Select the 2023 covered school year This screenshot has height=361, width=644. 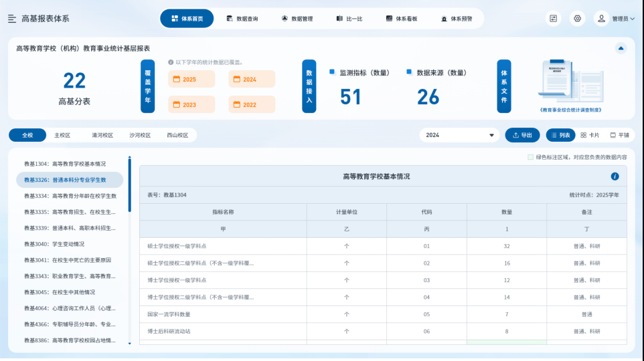tap(191, 104)
